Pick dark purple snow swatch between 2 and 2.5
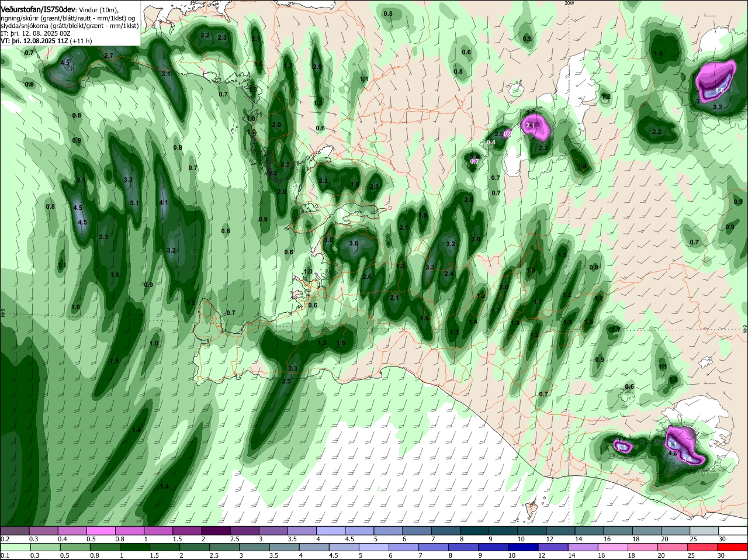 [216, 531]
